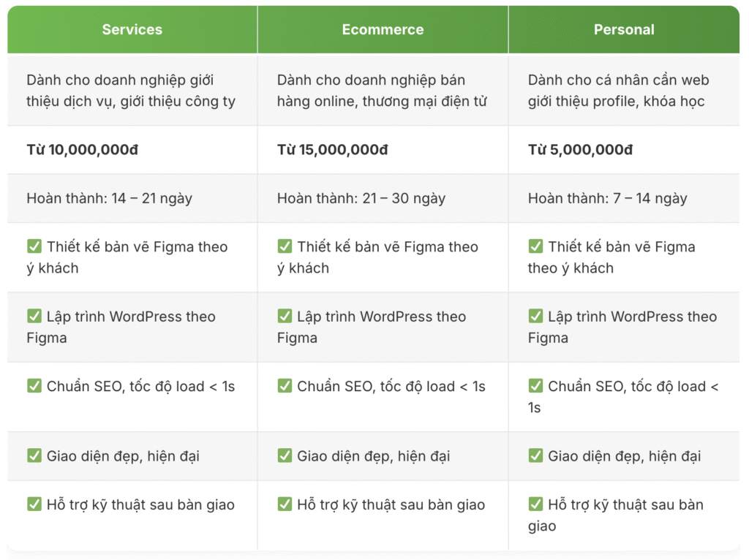Viewport: 749px width, 560px height.
Task: Click the Ecommerce description about online sales
Action: coord(382,91)
